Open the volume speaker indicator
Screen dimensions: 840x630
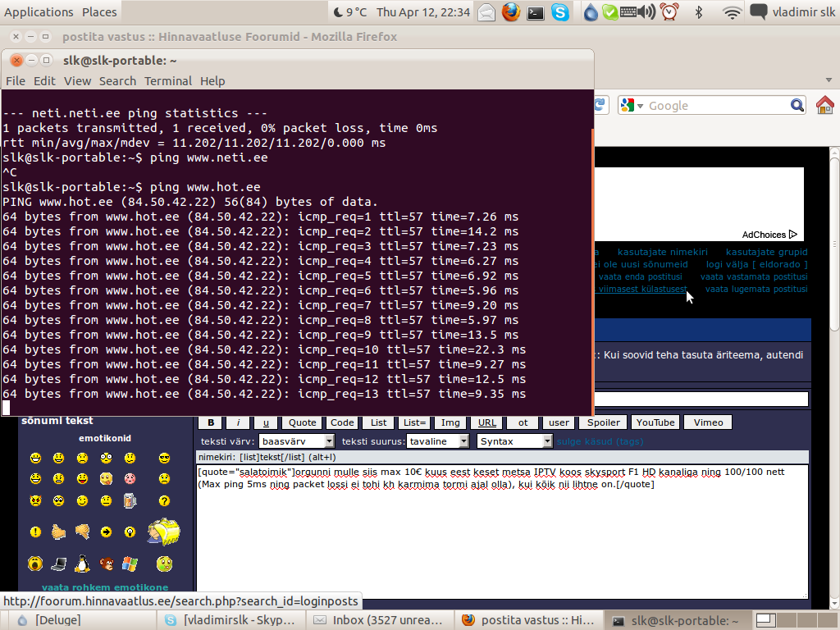tap(648, 11)
